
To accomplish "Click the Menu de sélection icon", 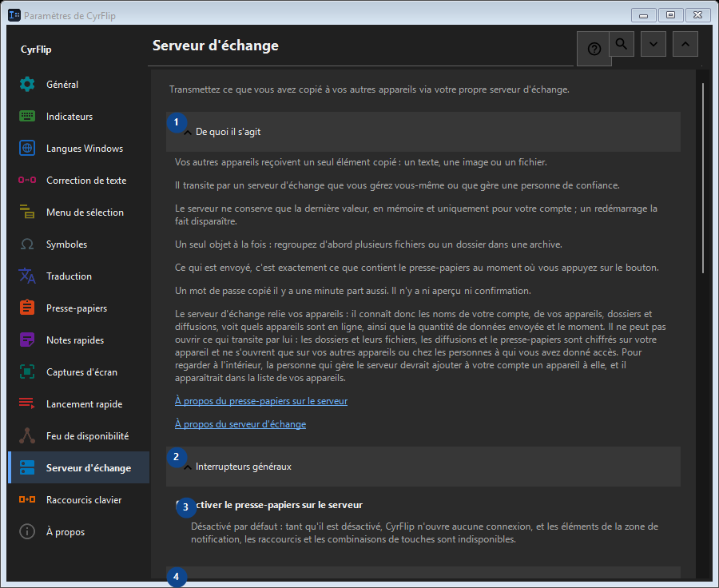I will [27, 212].
